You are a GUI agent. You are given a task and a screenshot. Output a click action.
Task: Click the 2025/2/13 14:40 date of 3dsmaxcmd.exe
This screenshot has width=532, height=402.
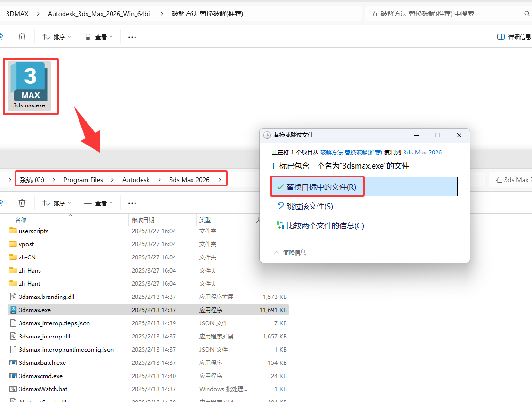(x=154, y=376)
